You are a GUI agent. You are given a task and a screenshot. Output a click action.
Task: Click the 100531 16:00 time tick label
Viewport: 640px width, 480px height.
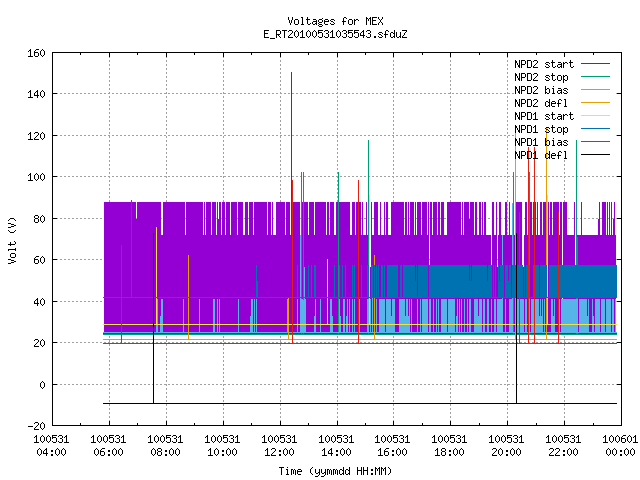point(393,446)
